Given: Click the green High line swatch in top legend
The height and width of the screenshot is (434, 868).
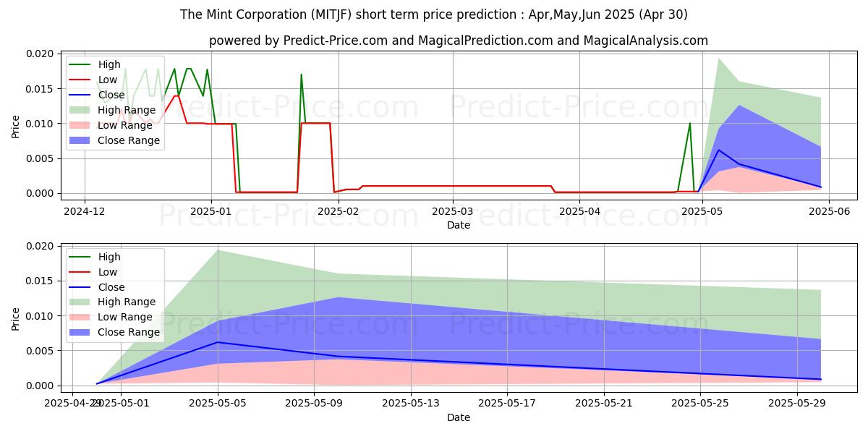Looking at the screenshot, I should [80, 64].
